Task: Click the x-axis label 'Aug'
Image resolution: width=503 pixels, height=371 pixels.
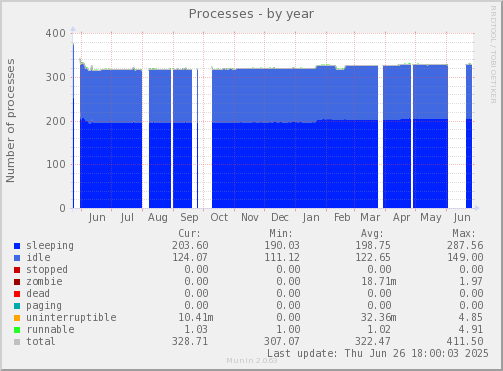Action: (x=158, y=218)
